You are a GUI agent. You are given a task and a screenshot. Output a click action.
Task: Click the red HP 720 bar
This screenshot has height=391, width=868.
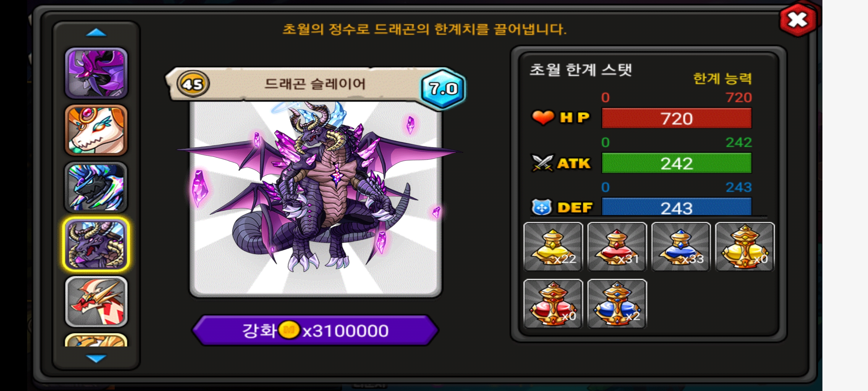[x=676, y=118]
